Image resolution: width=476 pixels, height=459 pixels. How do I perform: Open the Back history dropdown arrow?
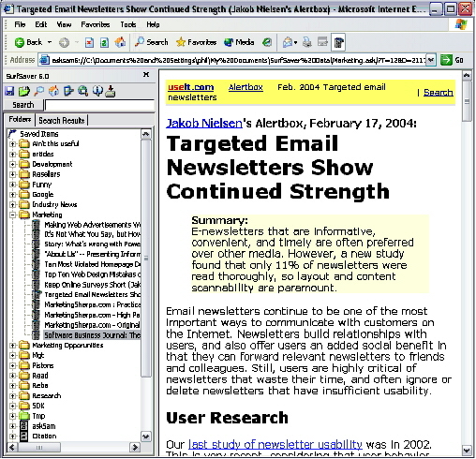pyautogui.click(x=50, y=42)
